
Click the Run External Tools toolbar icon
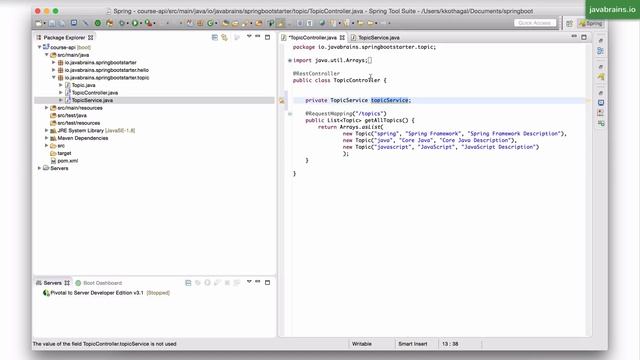(149, 23)
